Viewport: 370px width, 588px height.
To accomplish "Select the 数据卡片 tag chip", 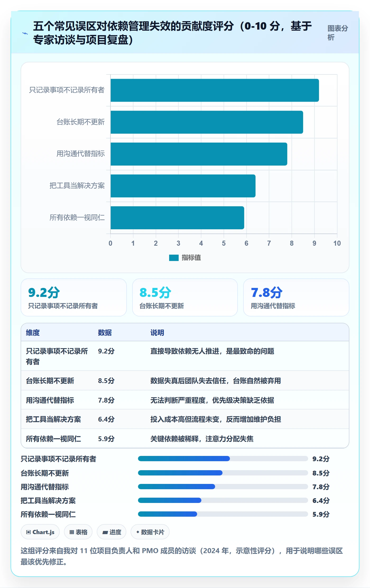I will [x=150, y=532].
